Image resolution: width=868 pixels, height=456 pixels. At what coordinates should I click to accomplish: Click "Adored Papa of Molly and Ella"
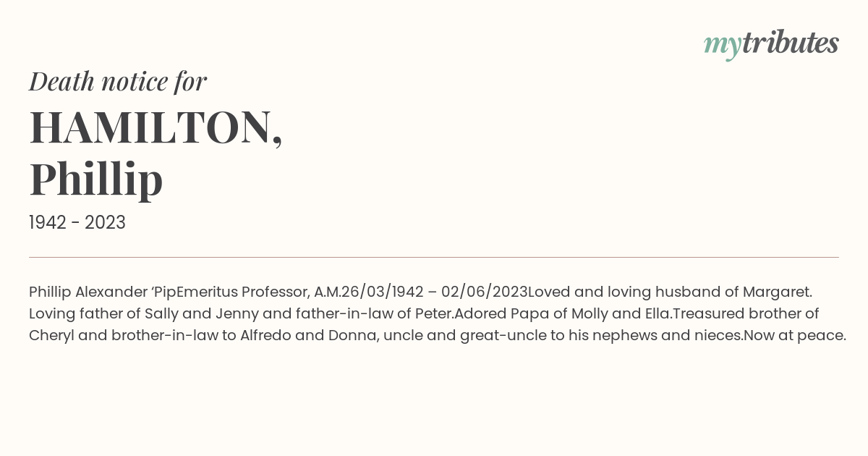tap(563, 314)
